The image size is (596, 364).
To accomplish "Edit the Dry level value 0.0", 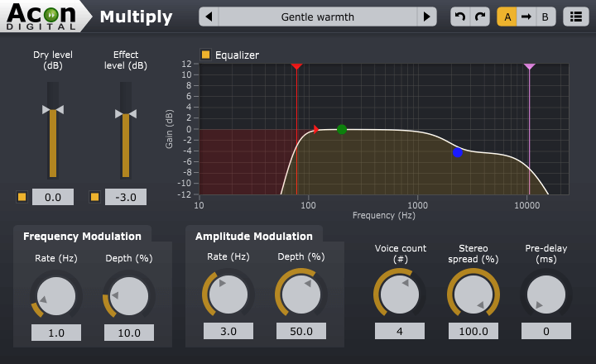I will pos(53,197).
